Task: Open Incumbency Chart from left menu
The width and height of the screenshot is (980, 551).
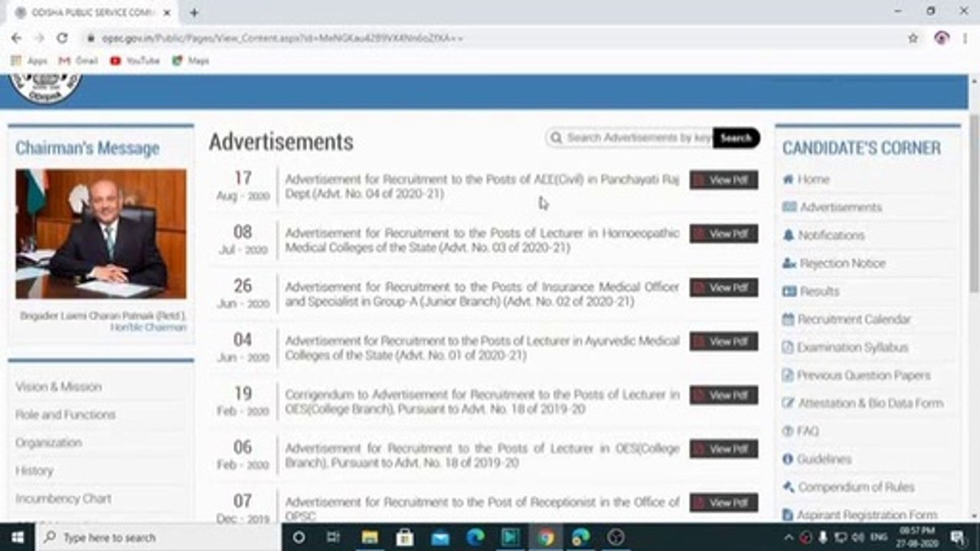Action: point(64,498)
